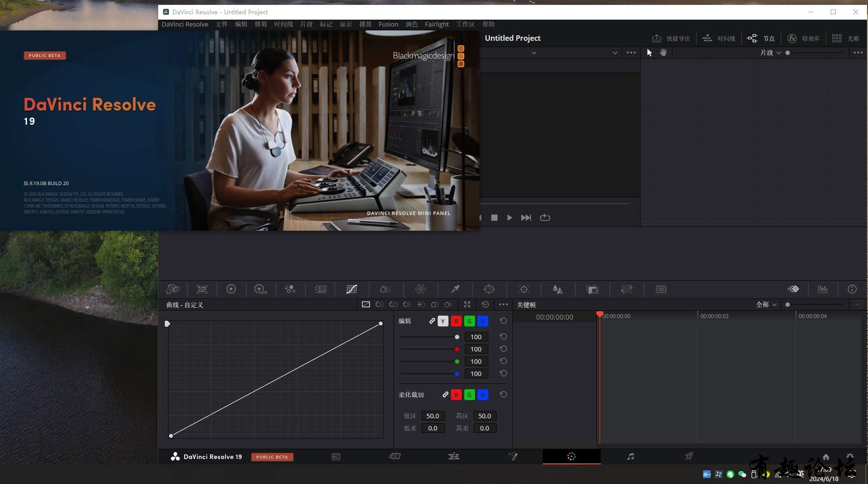Switch to the Edit page icon
This screenshot has width=868, height=484.
[454, 457]
